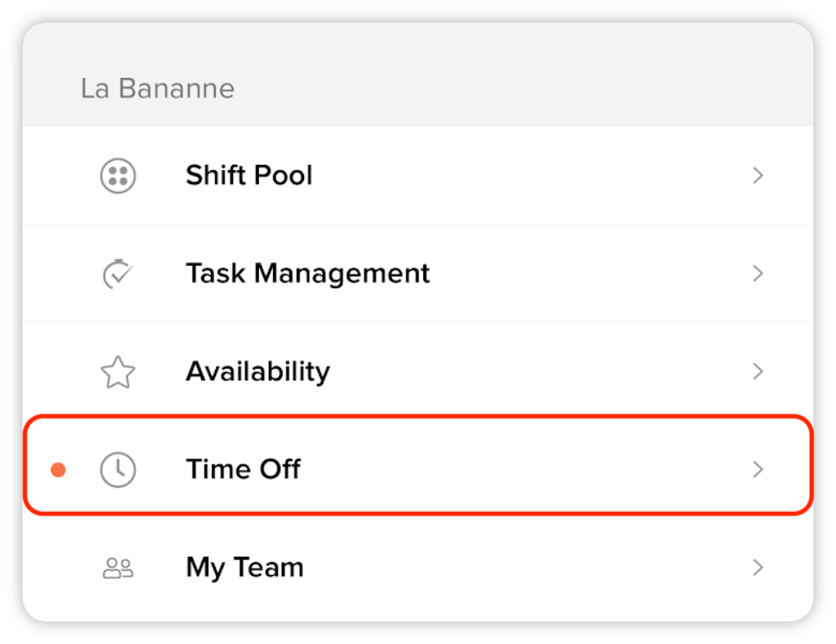Go to the Availability label
Image resolution: width=836 pixels, height=644 pixels.
(257, 372)
